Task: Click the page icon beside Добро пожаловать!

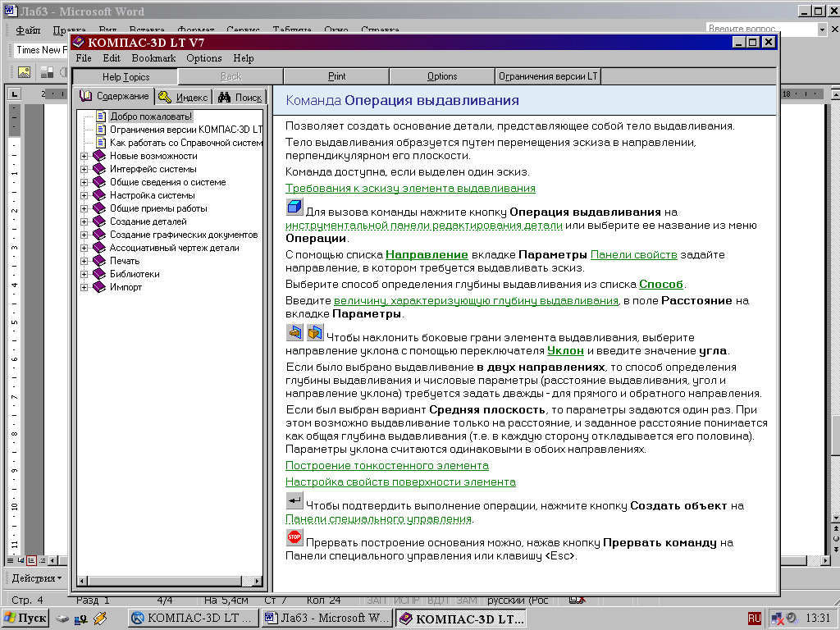Action: (101, 116)
